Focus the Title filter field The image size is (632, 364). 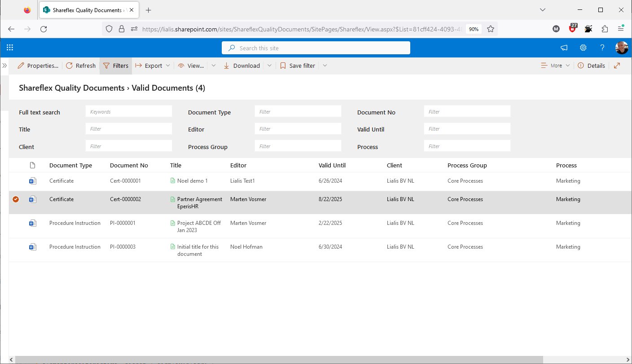pos(129,128)
